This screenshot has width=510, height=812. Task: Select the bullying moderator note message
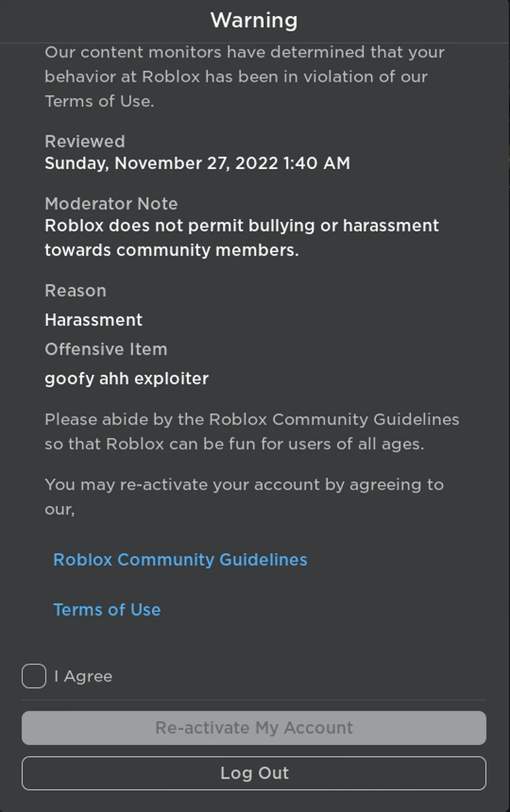(x=241, y=237)
